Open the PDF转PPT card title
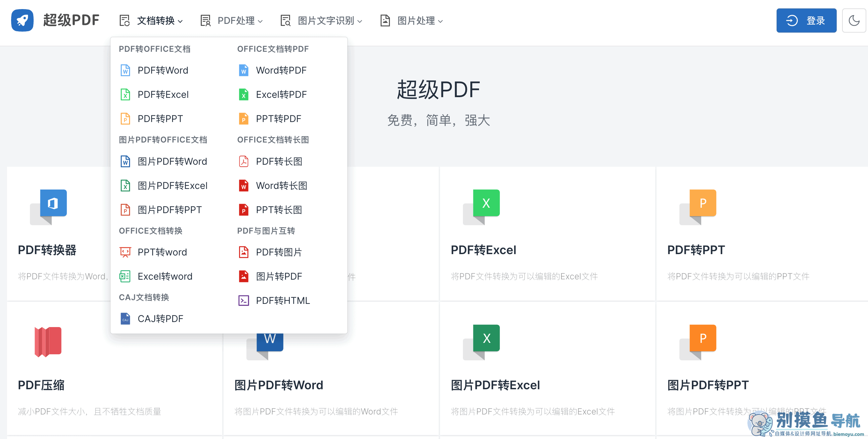Image resolution: width=868 pixels, height=439 pixels. pyautogui.click(x=696, y=250)
